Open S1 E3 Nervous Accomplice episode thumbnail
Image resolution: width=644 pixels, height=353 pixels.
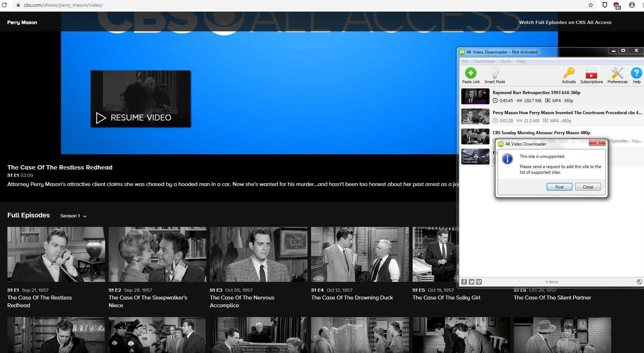click(x=259, y=254)
